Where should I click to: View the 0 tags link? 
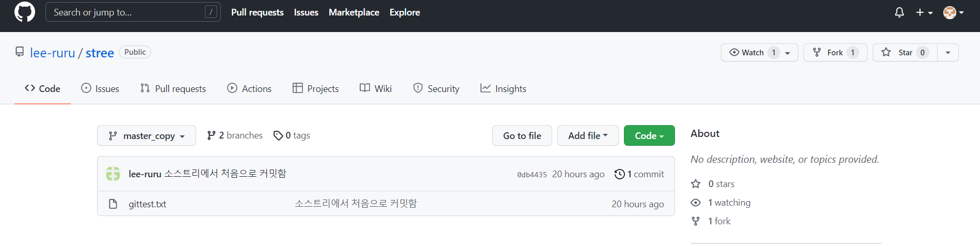292,135
